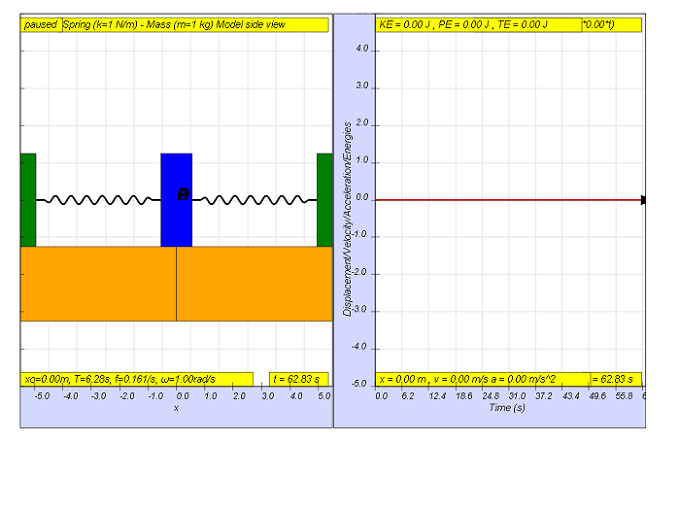Screen dimensions: 680x510
Task: Click the blue mass block
Action: tap(177, 200)
